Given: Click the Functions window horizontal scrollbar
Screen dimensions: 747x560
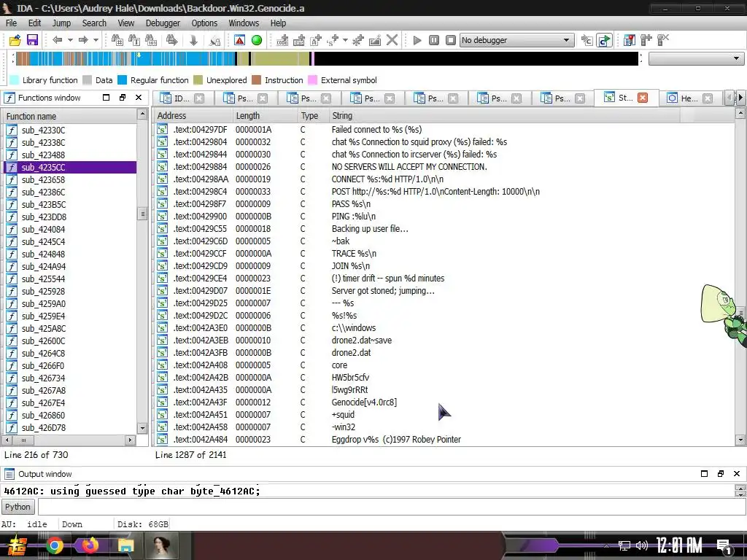Looking at the screenshot, I should 69,440.
